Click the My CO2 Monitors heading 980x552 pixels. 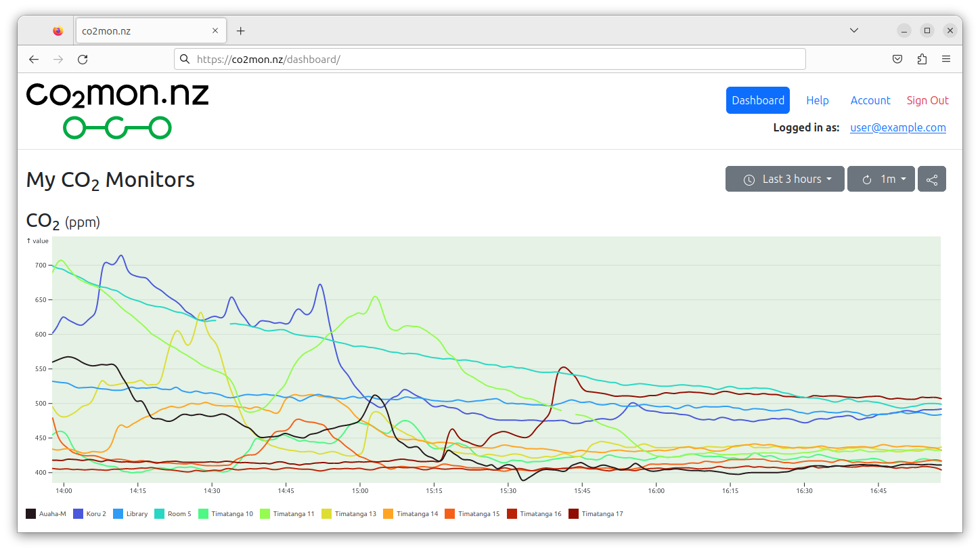tap(110, 180)
